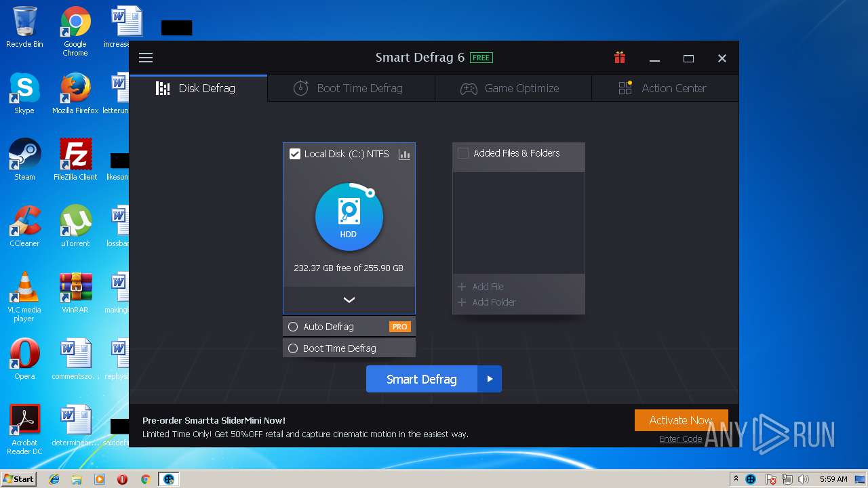Switch to Boot Time Defrag tab
Screen dimensions: 868x488
click(351, 88)
